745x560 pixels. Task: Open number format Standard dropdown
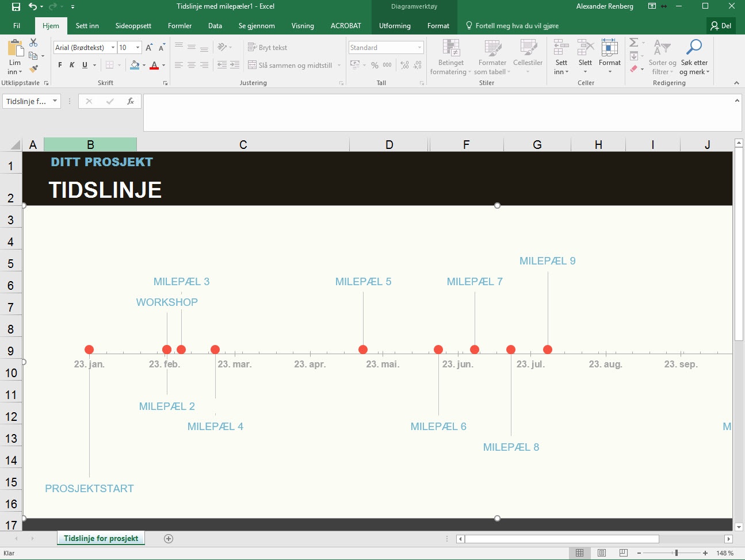click(419, 48)
